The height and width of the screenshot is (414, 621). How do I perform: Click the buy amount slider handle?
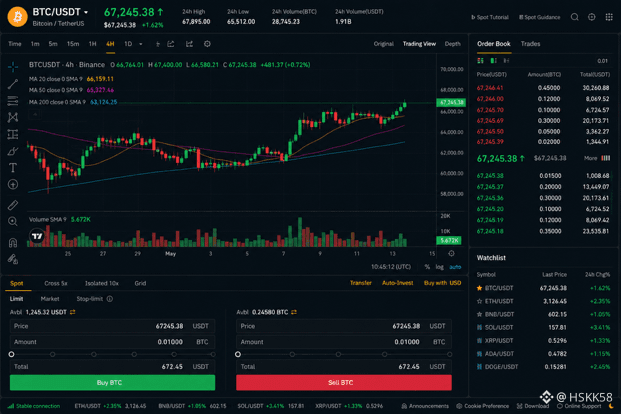tap(11, 354)
